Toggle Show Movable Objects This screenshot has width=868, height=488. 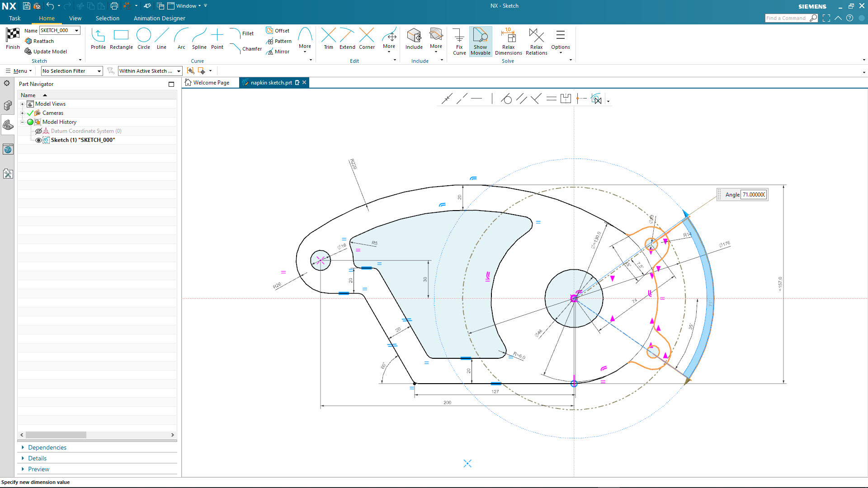[481, 41]
